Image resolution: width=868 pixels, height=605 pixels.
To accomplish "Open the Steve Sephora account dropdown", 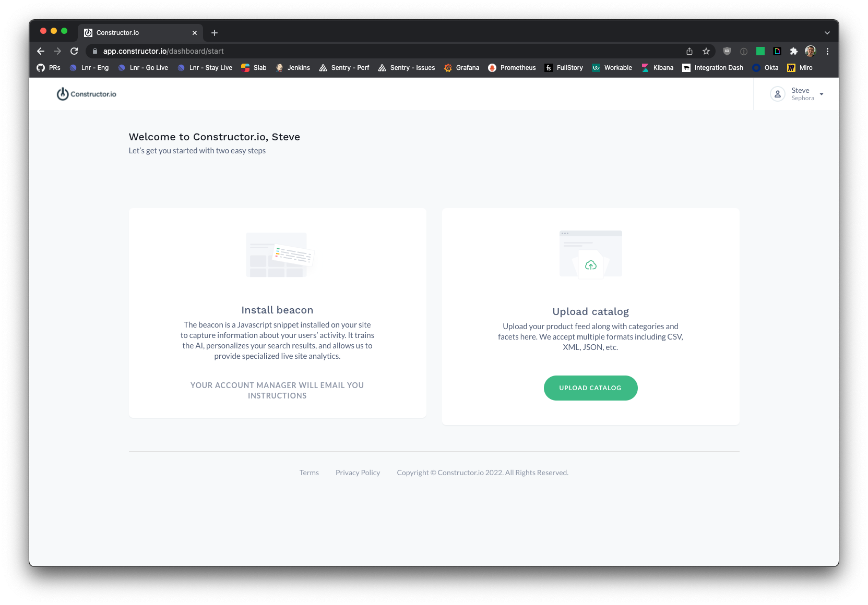I will pyautogui.click(x=796, y=94).
